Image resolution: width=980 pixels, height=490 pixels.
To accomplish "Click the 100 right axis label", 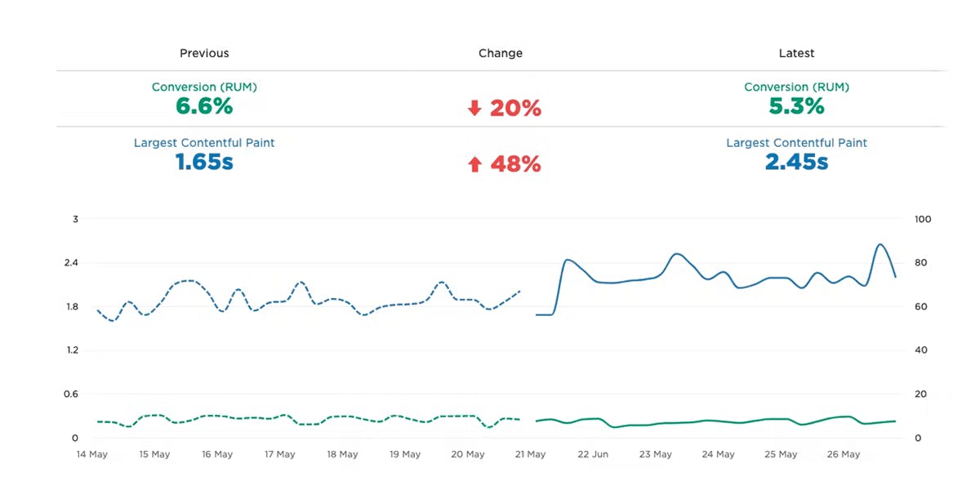I will tap(923, 220).
